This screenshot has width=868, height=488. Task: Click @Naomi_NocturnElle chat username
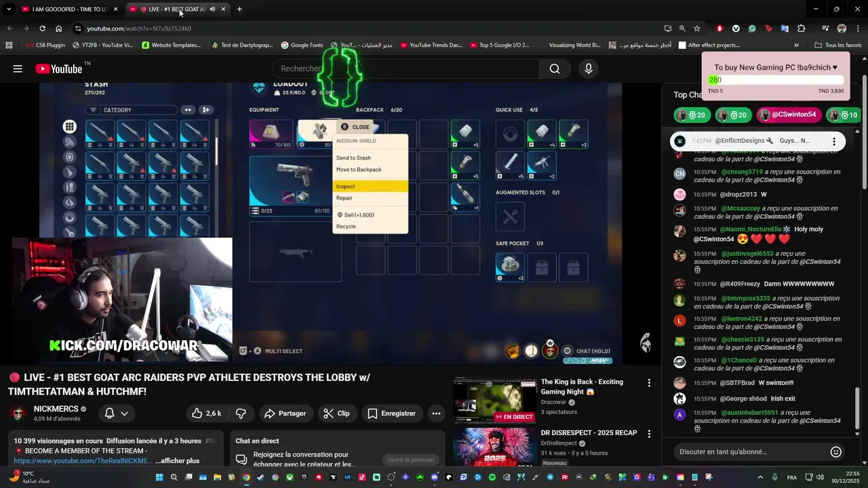click(x=751, y=229)
